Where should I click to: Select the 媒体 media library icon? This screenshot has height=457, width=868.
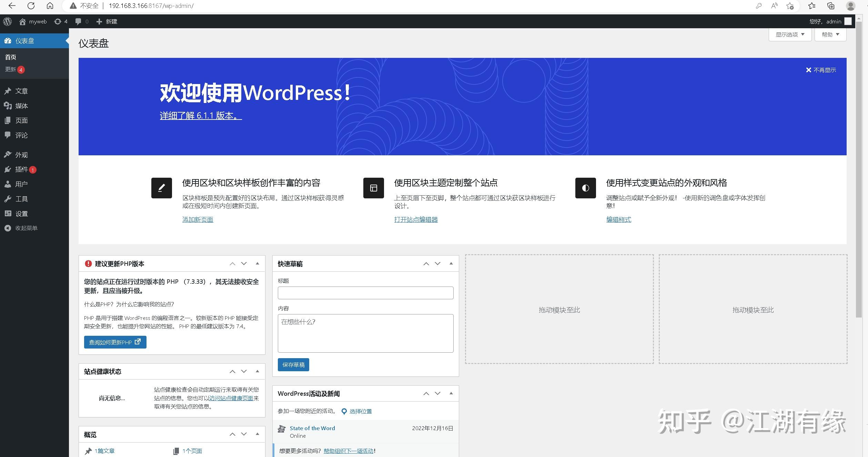point(8,106)
